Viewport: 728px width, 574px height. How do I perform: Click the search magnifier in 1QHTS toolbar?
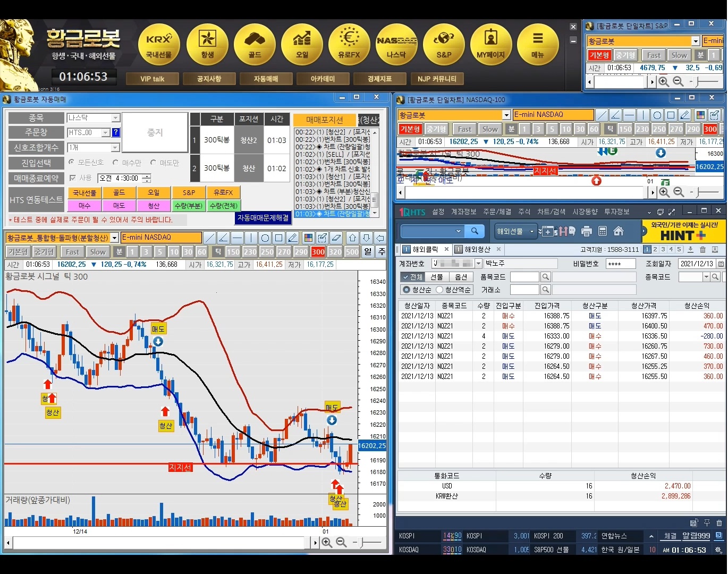pyautogui.click(x=475, y=231)
